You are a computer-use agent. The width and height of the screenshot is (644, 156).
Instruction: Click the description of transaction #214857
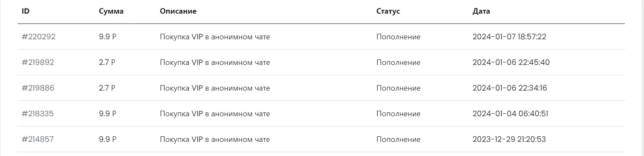pyautogui.click(x=215, y=139)
